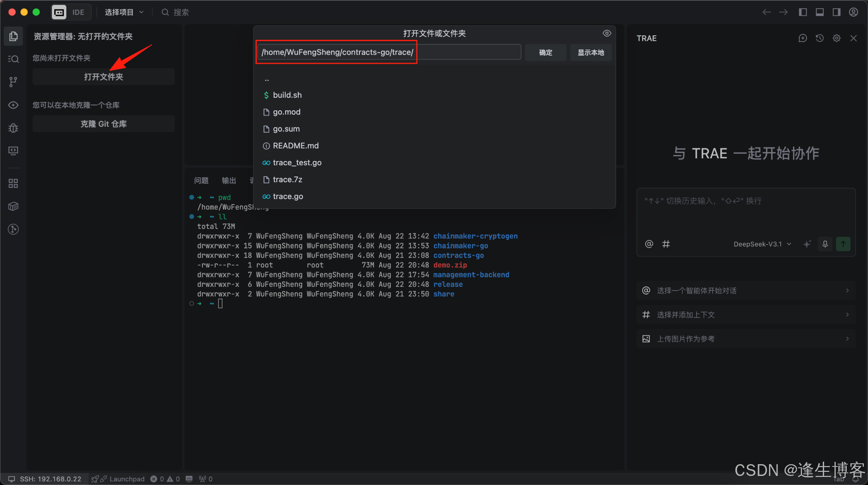Start a new TRAE chat
Image resolution: width=868 pixels, height=485 pixels.
[x=803, y=38]
